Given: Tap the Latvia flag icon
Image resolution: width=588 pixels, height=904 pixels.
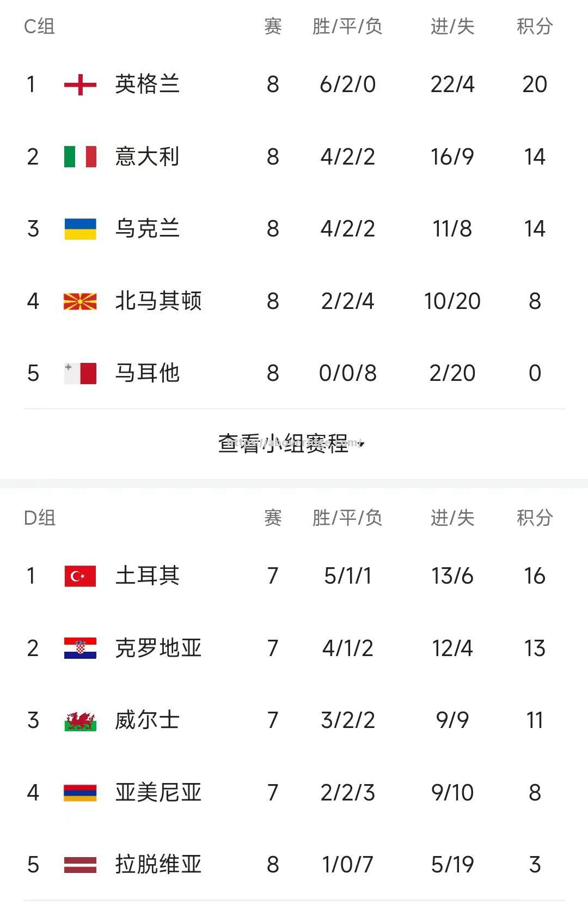Looking at the screenshot, I should tap(80, 865).
